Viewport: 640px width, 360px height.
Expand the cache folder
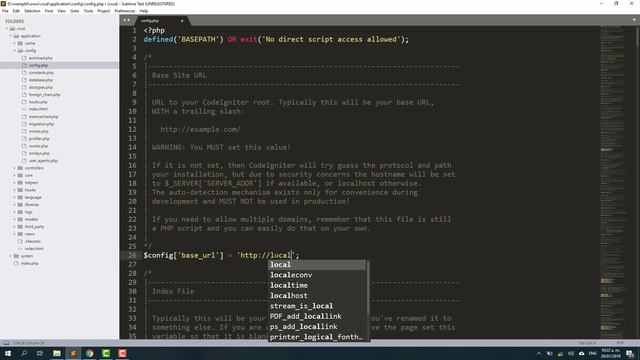(x=14, y=43)
